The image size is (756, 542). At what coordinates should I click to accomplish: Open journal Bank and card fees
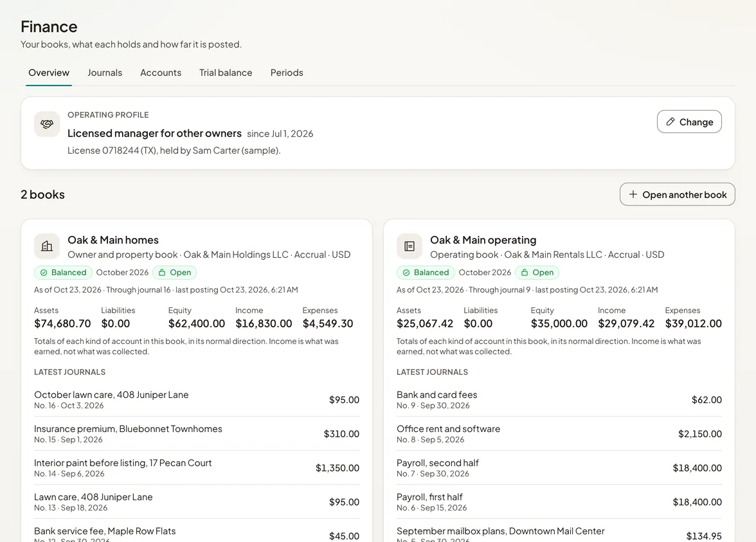pos(559,400)
